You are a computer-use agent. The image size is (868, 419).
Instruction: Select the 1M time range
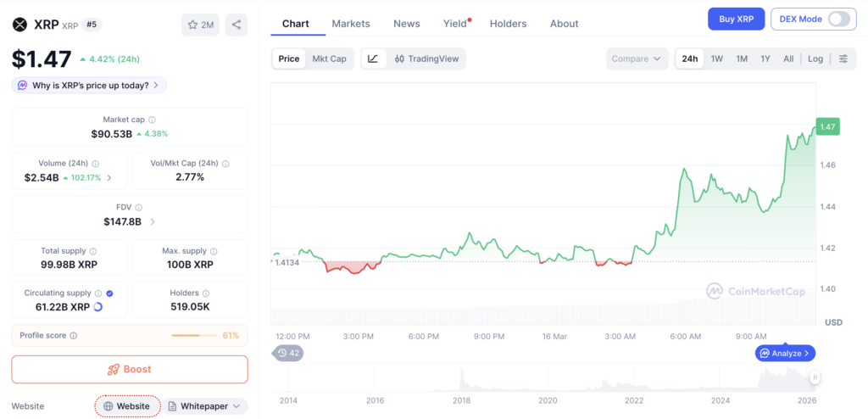pyautogui.click(x=742, y=59)
